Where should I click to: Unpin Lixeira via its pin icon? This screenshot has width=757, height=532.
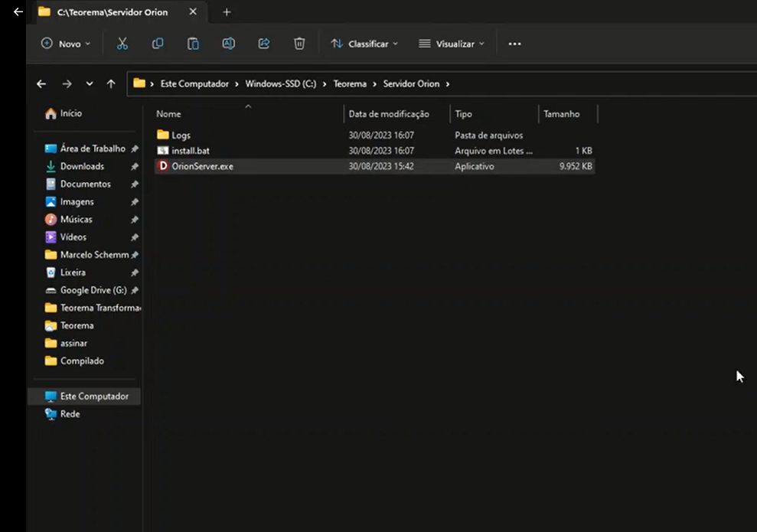(134, 273)
